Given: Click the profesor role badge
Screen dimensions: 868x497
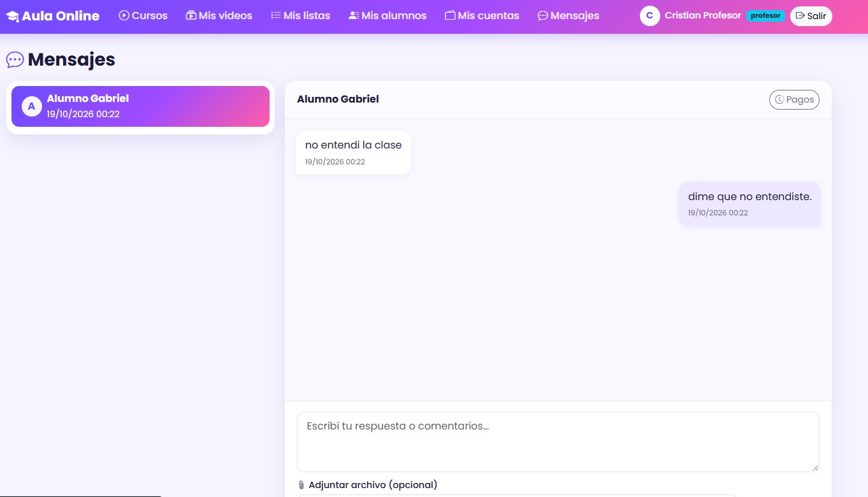Looking at the screenshot, I should click(x=765, y=16).
